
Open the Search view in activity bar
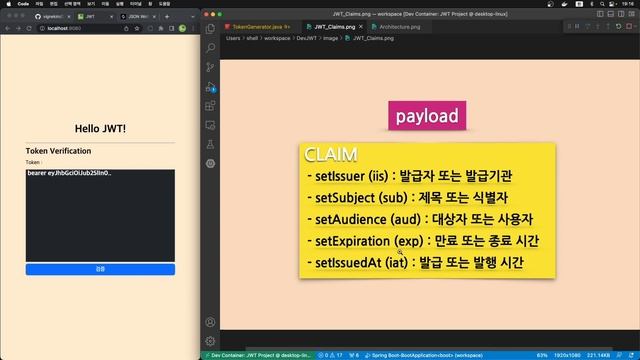(210, 48)
